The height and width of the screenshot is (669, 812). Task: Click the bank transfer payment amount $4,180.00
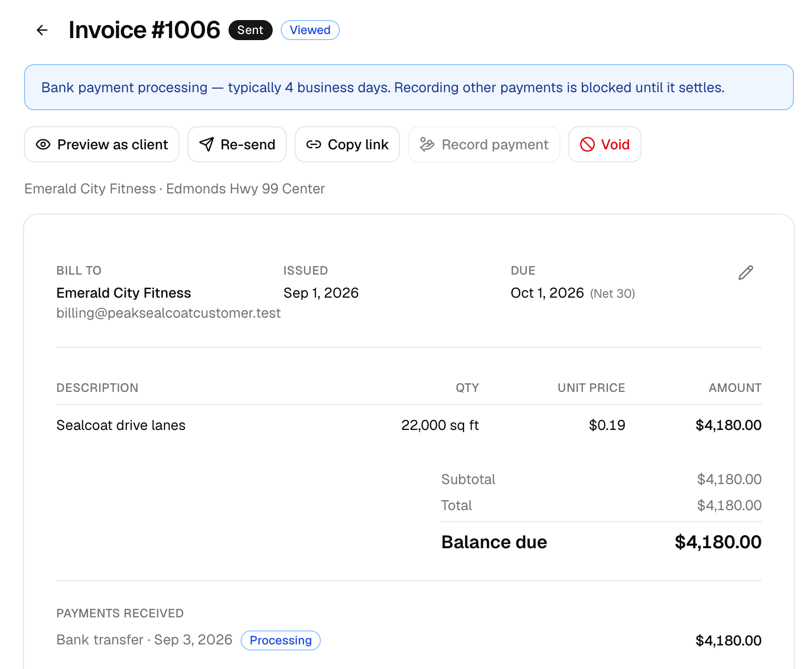729,640
